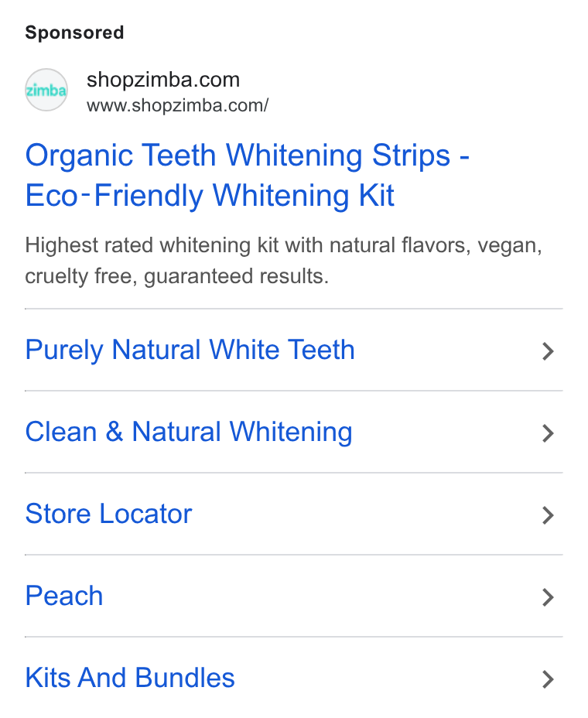Click the word Bundles in the last sitelink
Screen dimensions: 588x718
pyautogui.click(x=185, y=678)
